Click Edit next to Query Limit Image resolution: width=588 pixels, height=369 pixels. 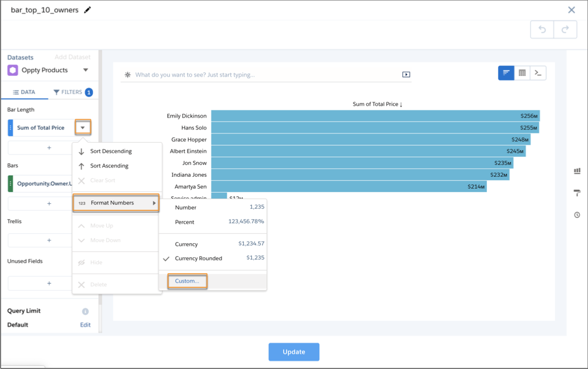[85, 325]
